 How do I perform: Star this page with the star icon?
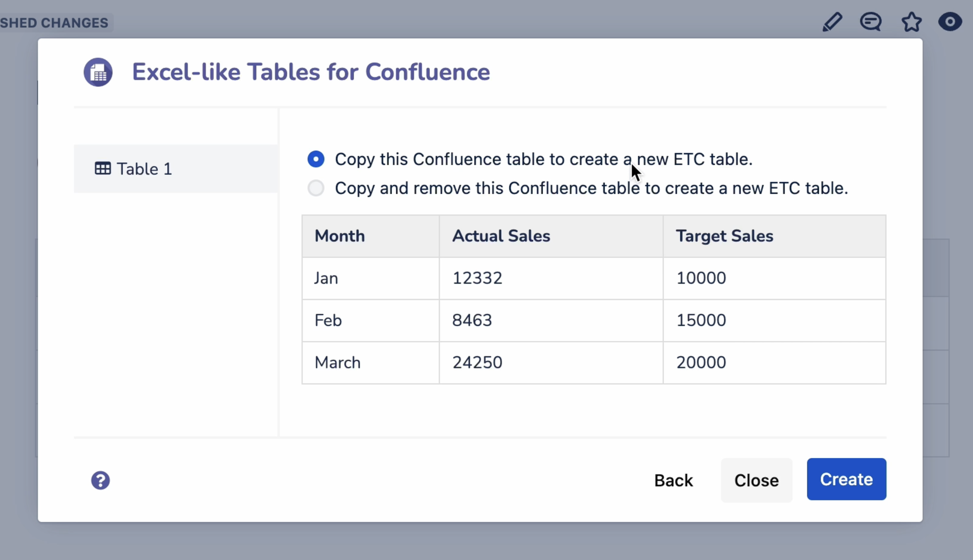coord(912,22)
